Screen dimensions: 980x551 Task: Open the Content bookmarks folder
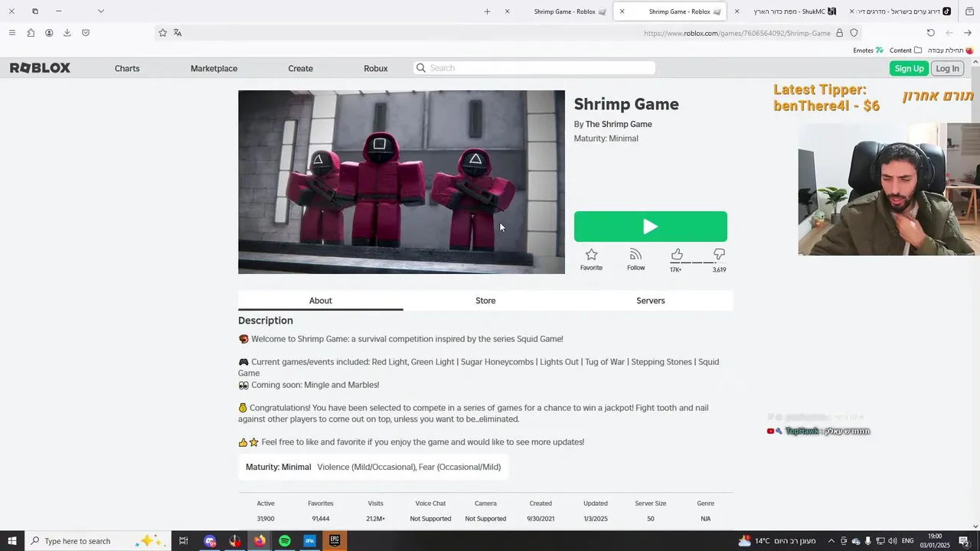(x=906, y=51)
